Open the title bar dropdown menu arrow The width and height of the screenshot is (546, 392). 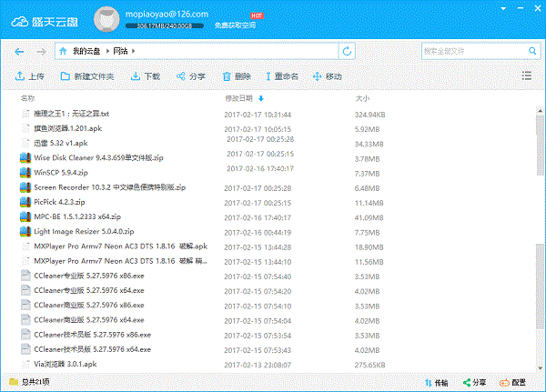click(503, 8)
